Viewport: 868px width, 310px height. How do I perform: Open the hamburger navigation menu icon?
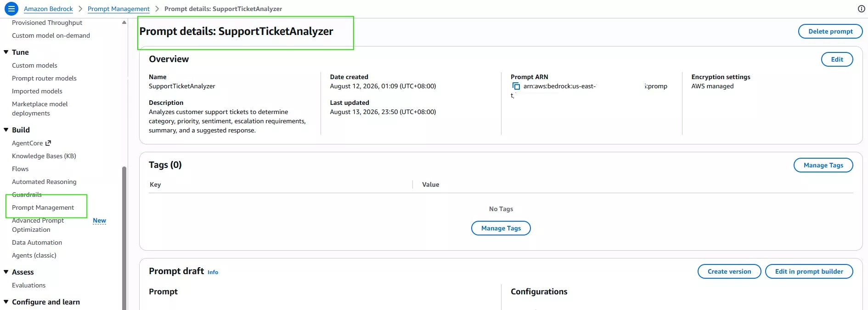[11, 9]
